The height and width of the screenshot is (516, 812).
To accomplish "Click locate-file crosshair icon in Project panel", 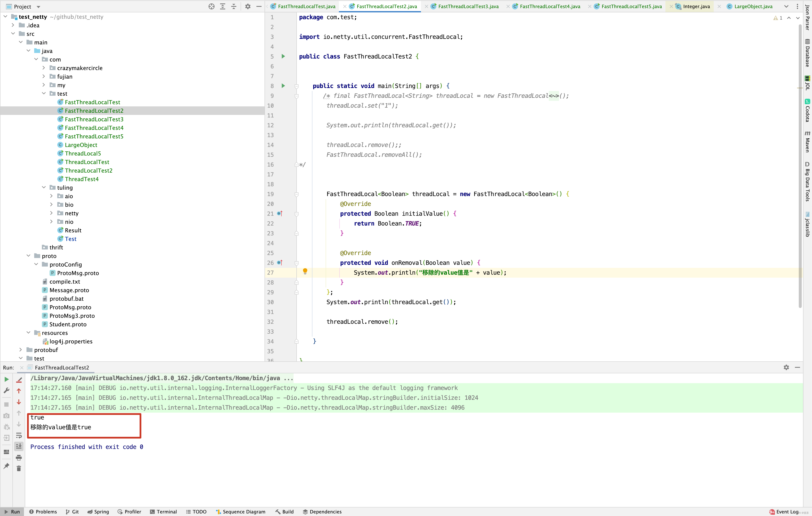I will 211,6.
